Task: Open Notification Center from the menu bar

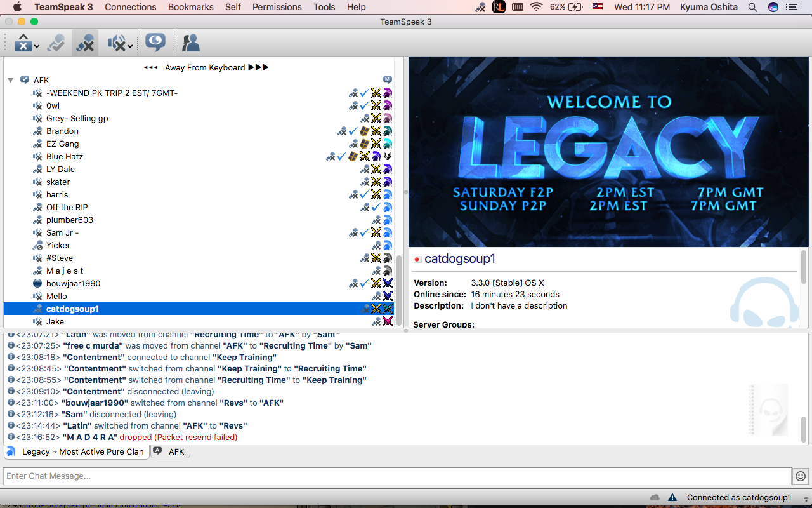Action: pos(791,7)
